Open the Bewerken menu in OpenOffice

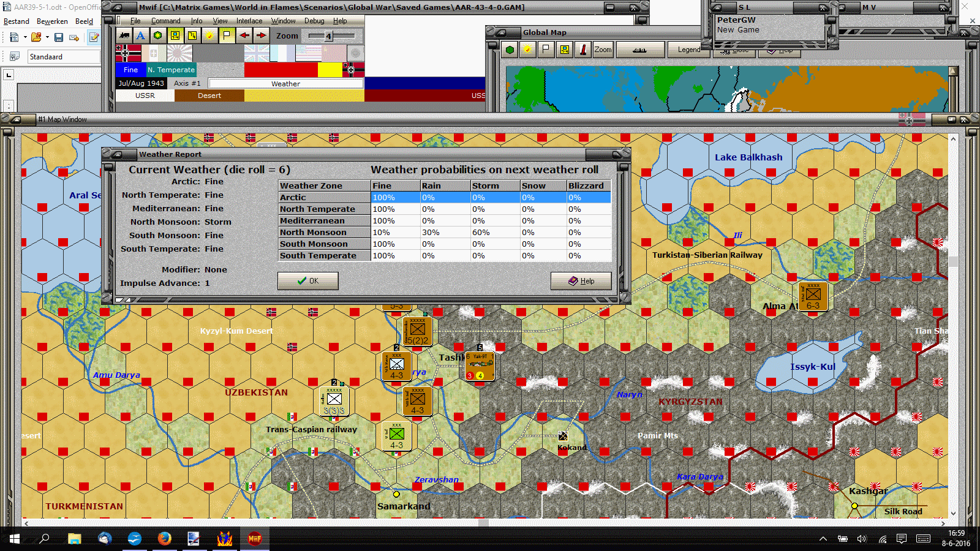click(52, 21)
